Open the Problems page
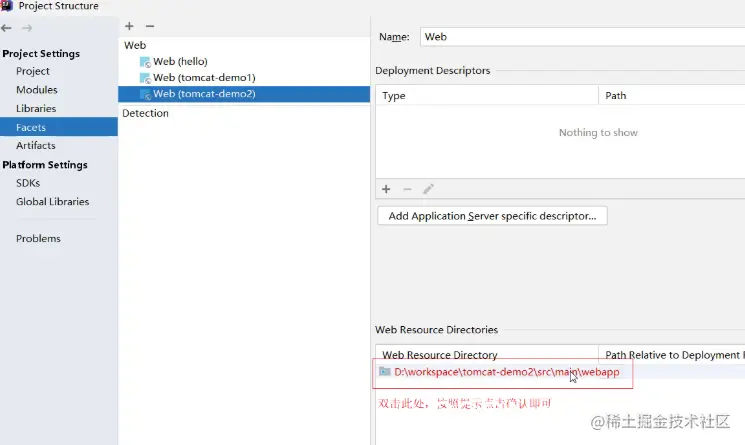Screen dimensions: 745x445 38,238
